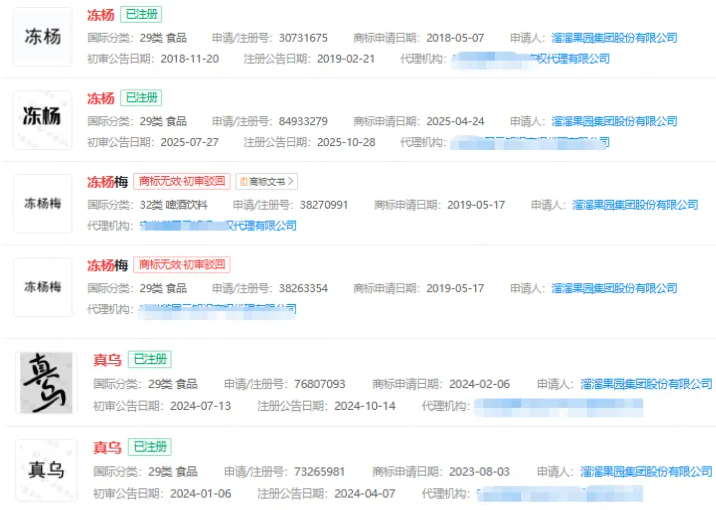The image size is (716, 510).
Task: Click the 冻杨 logo thumbnail for registration 30731675
Action: pyautogui.click(x=42, y=37)
